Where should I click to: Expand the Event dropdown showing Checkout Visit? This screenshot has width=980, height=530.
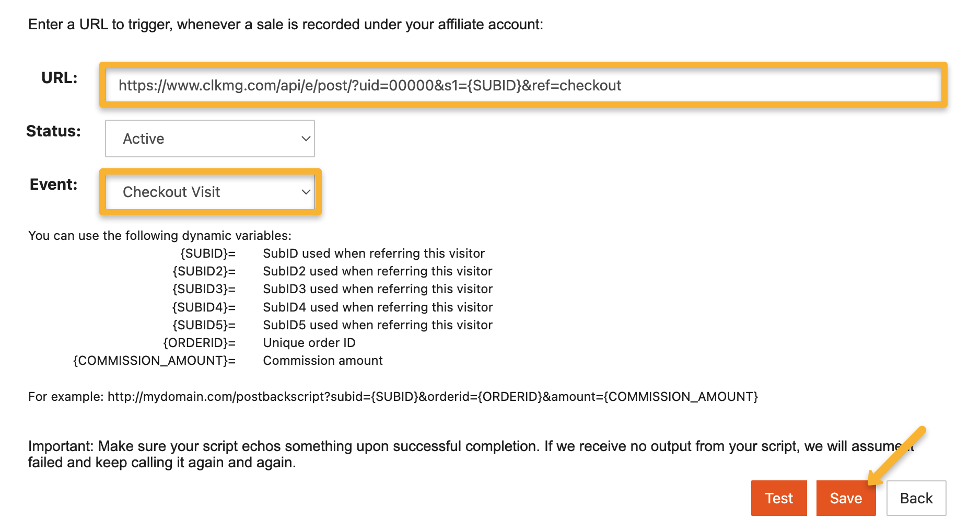click(209, 192)
